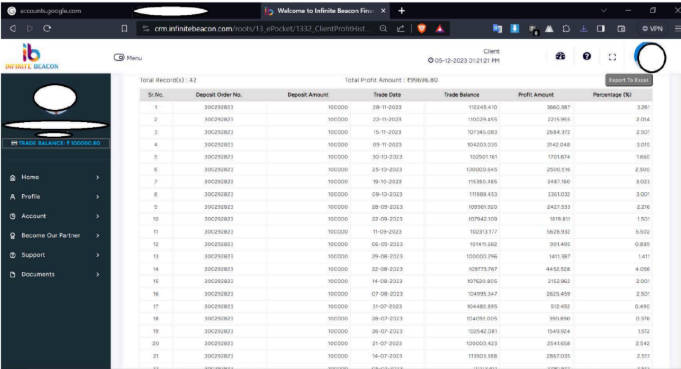Select trade date 28-11-2023 cell
The image size is (681, 369).
click(387, 107)
